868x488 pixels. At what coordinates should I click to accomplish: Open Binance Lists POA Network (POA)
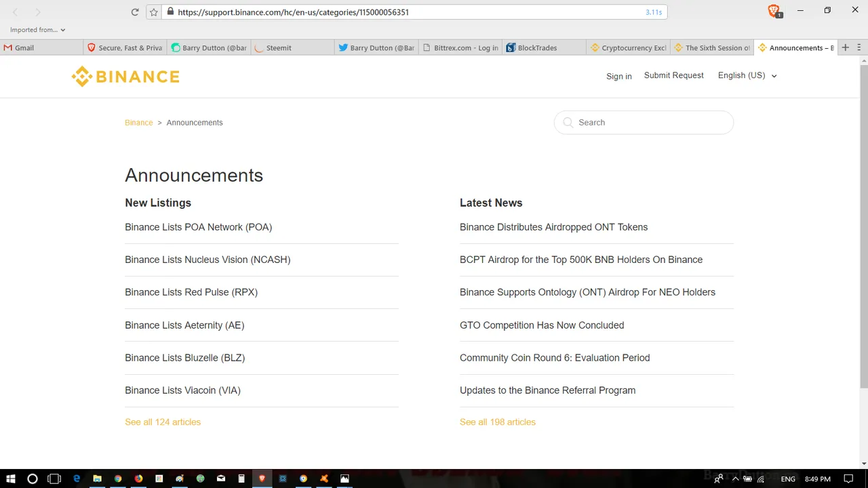tap(199, 227)
